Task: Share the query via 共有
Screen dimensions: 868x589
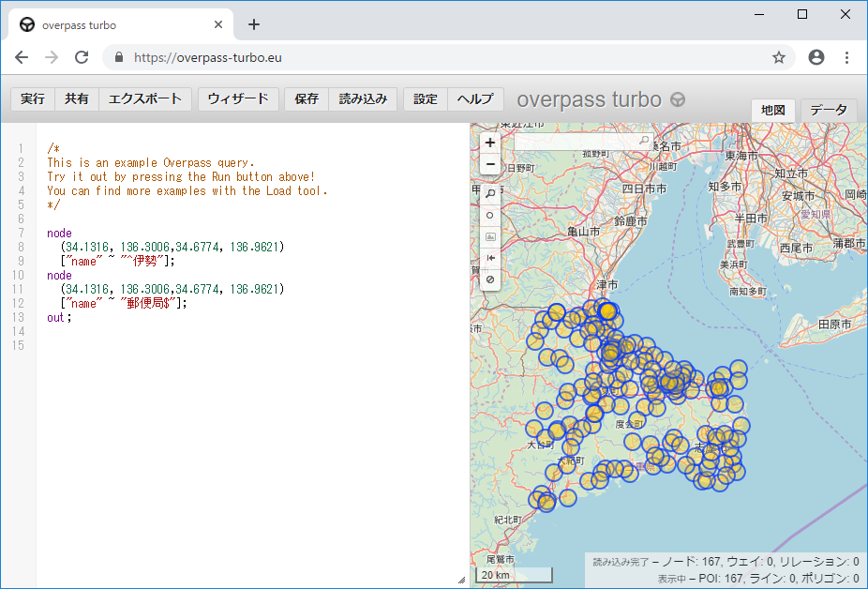Action: click(76, 98)
